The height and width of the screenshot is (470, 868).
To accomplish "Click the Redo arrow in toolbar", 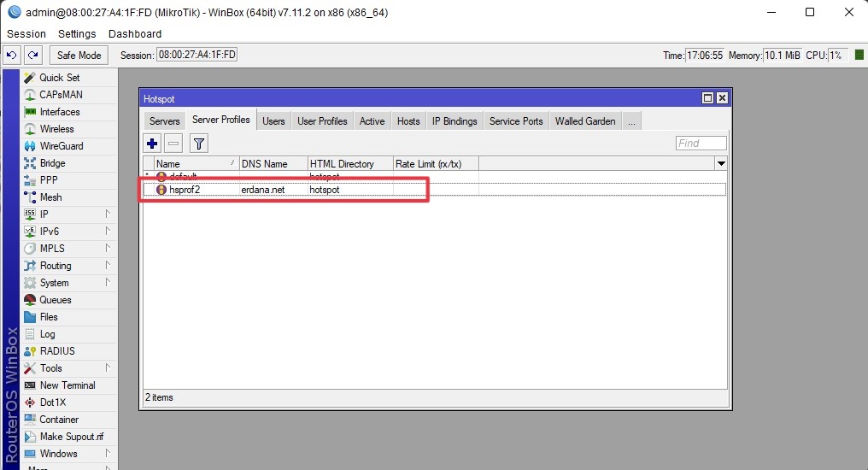I will [x=32, y=55].
